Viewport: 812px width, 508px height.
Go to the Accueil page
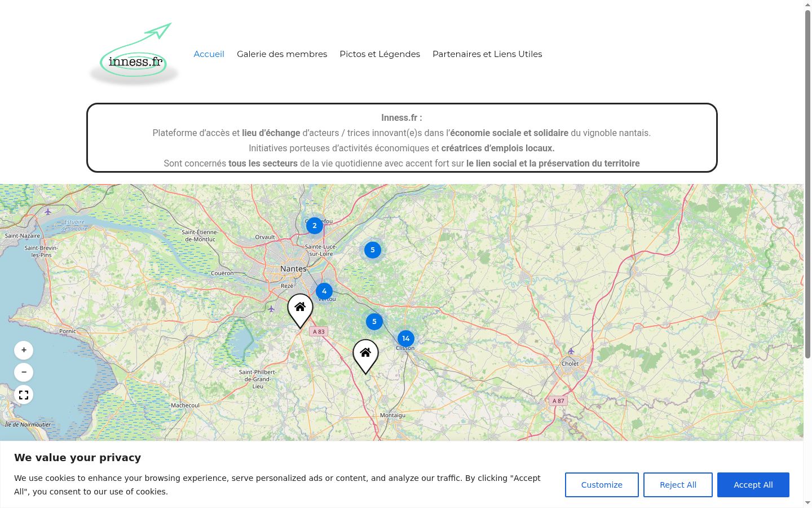point(209,54)
